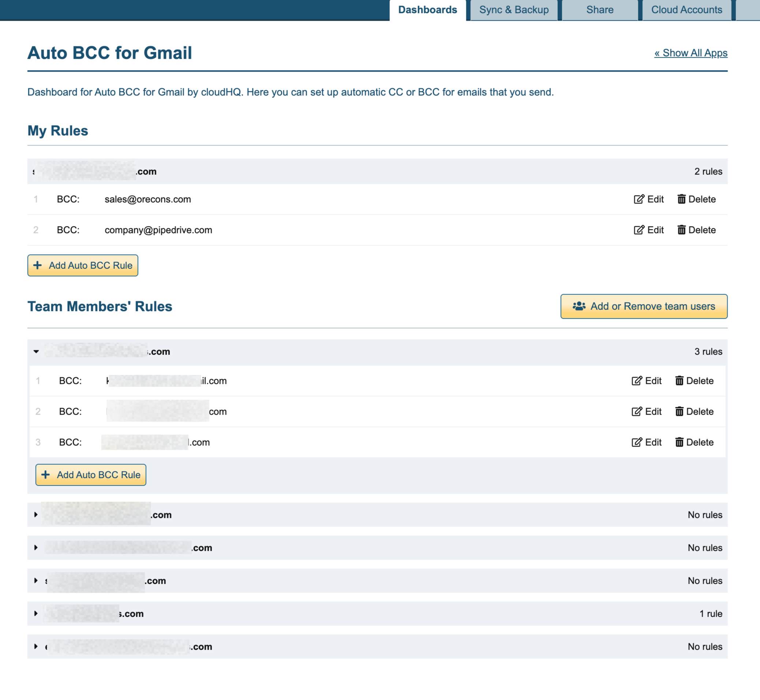760x700 pixels.
Task: Expand the last team member with No rules
Action: point(36,646)
